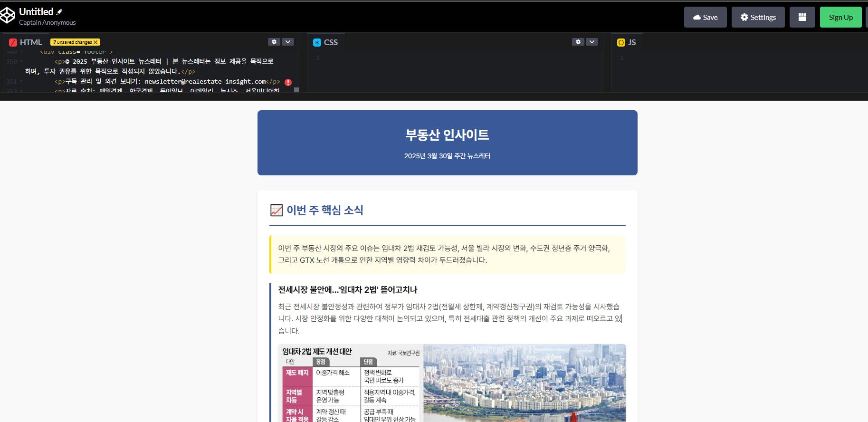868x422 pixels.
Task: Collapse code fold arrow at line 350
Action: (21, 61)
